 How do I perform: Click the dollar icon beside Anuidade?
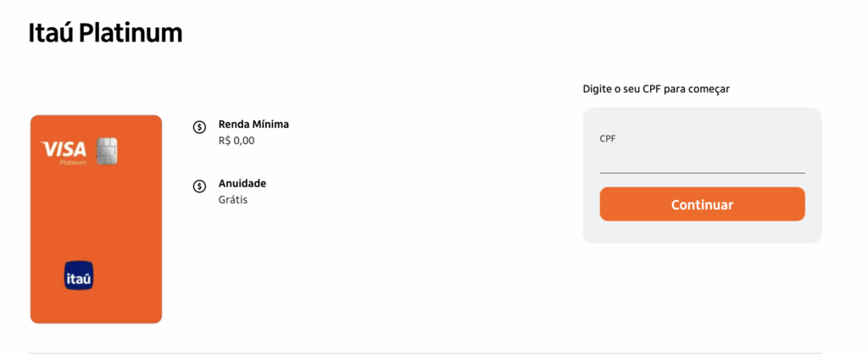[199, 186]
